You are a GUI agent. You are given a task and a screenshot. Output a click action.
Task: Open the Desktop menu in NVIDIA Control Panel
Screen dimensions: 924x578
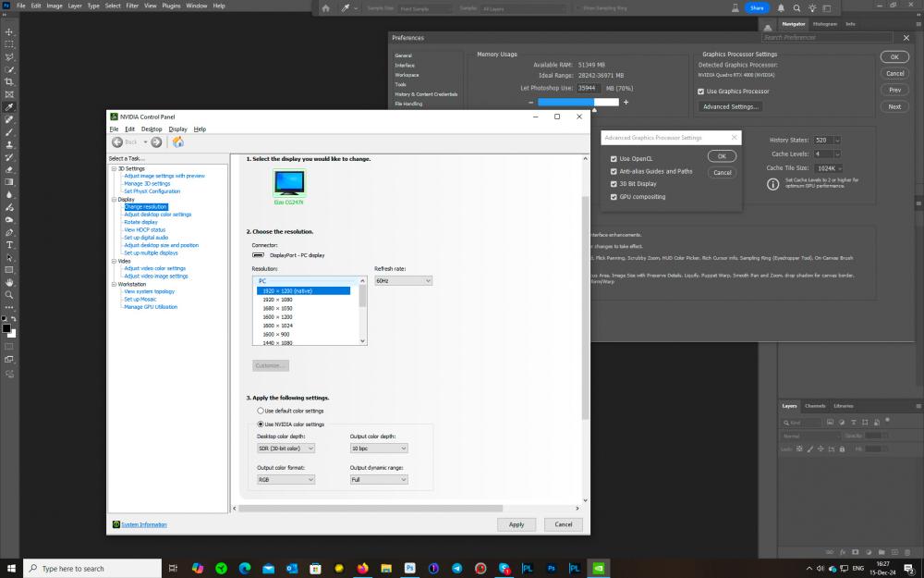152,129
